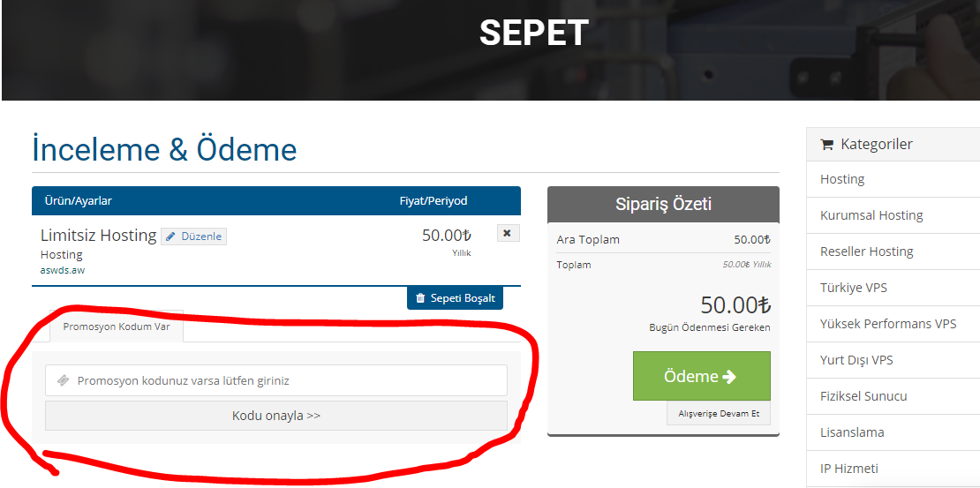Click the pencil icon beside Düzenle
The image size is (980, 488).
click(x=170, y=236)
